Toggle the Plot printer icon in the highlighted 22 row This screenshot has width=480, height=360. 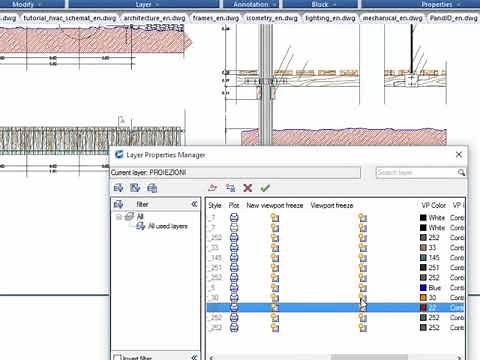click(x=234, y=308)
